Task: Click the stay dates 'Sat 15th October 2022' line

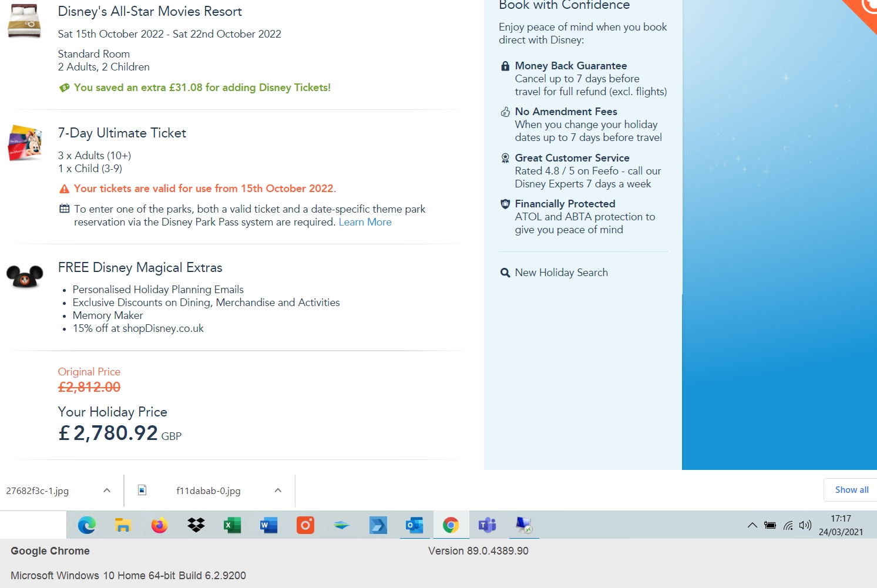Action: pyautogui.click(x=170, y=34)
